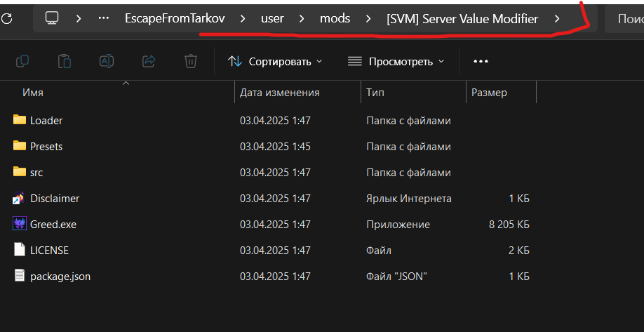Viewport: 644px width, 332px height.
Task: Expand chevron after [SVM] Server Value Modifier
Action: 556,18
